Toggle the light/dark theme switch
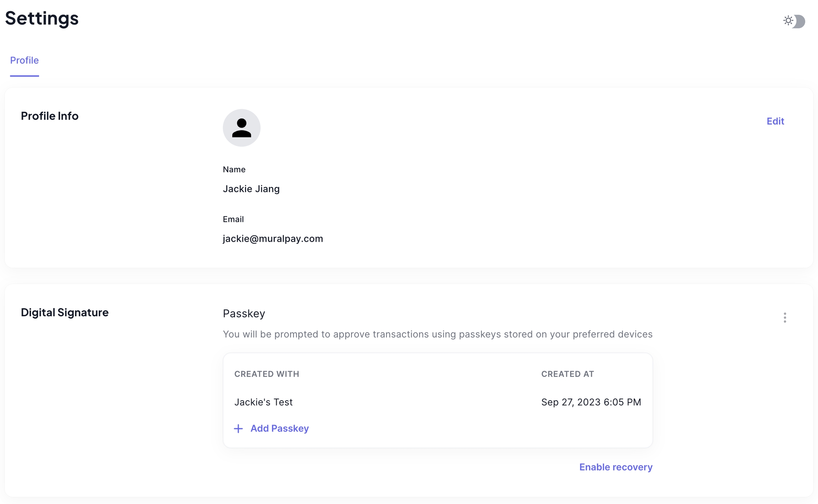Viewport: 818px width, 504px height. pos(794,21)
